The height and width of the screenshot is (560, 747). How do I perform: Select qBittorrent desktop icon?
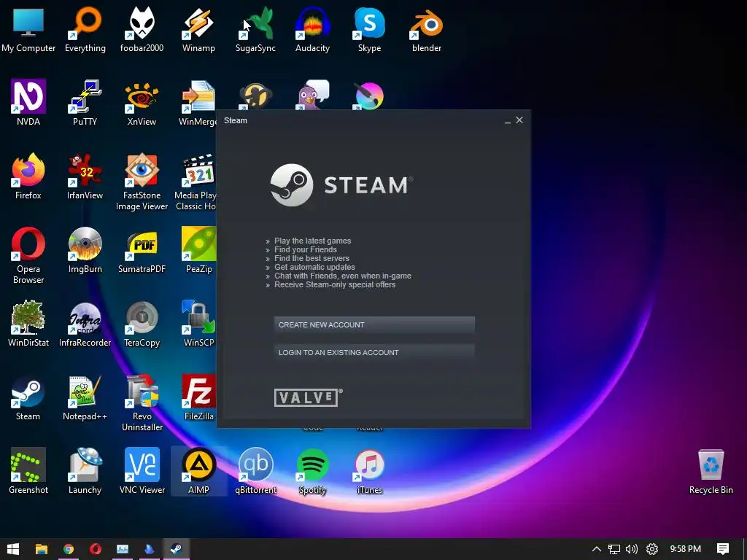pyautogui.click(x=256, y=472)
